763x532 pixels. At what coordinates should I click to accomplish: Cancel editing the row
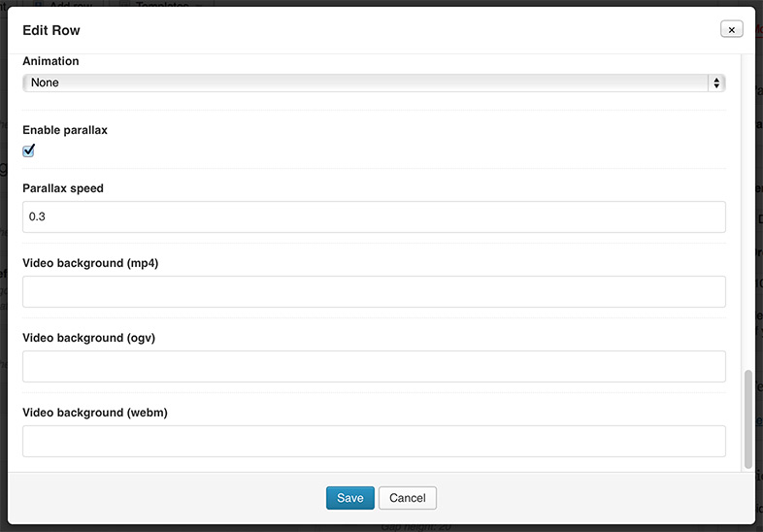(x=408, y=498)
